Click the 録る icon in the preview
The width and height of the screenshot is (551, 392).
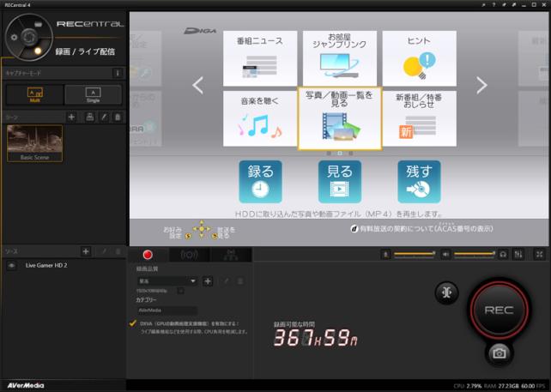click(x=260, y=182)
